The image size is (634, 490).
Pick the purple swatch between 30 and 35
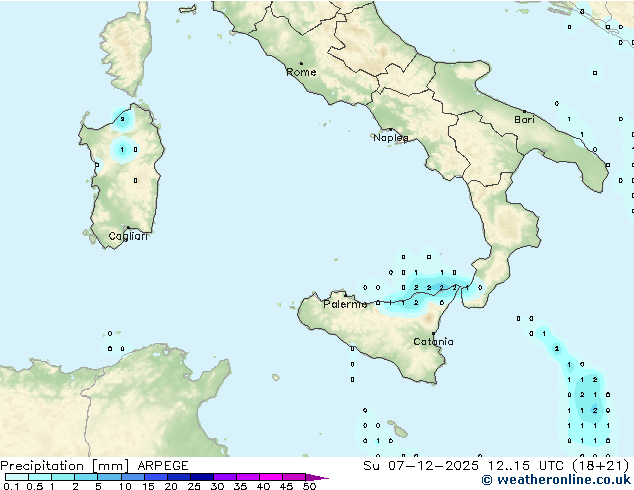tap(225, 477)
